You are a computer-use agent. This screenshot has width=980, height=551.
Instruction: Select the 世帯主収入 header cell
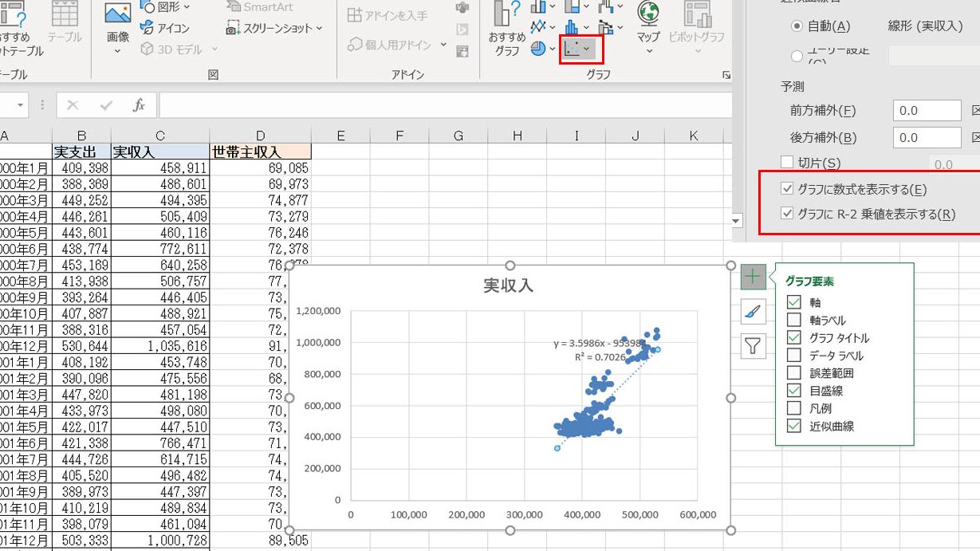coord(260,152)
